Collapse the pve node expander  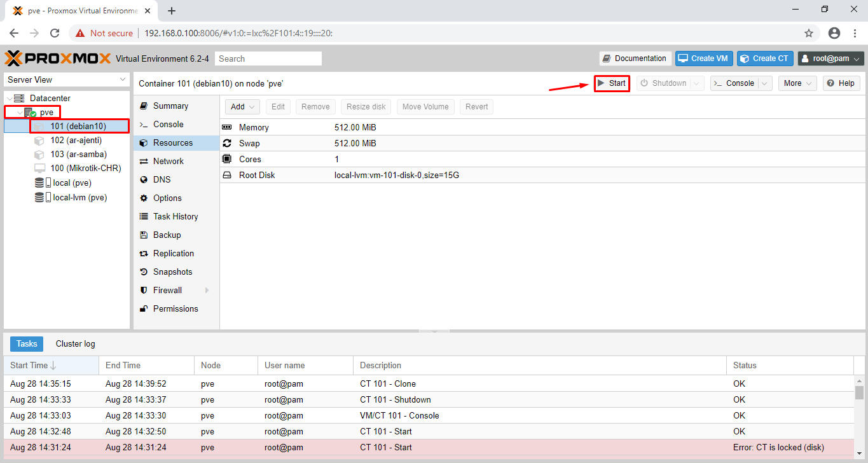click(20, 113)
